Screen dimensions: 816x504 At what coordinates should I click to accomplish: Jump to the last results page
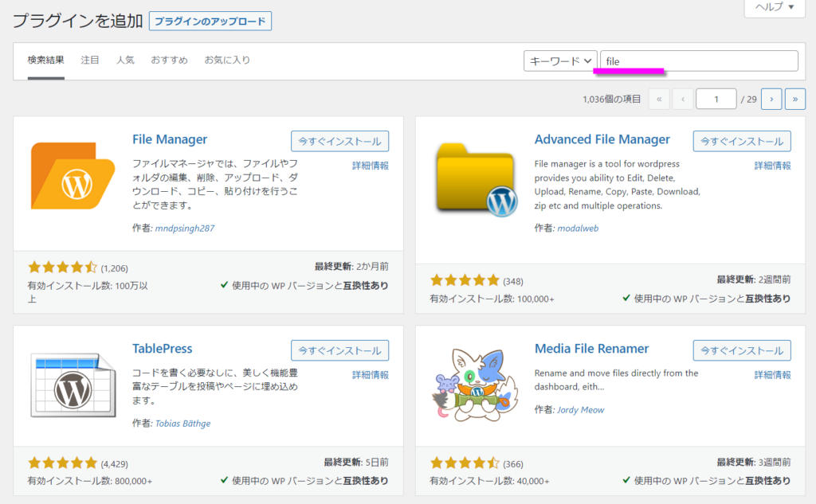[795, 99]
